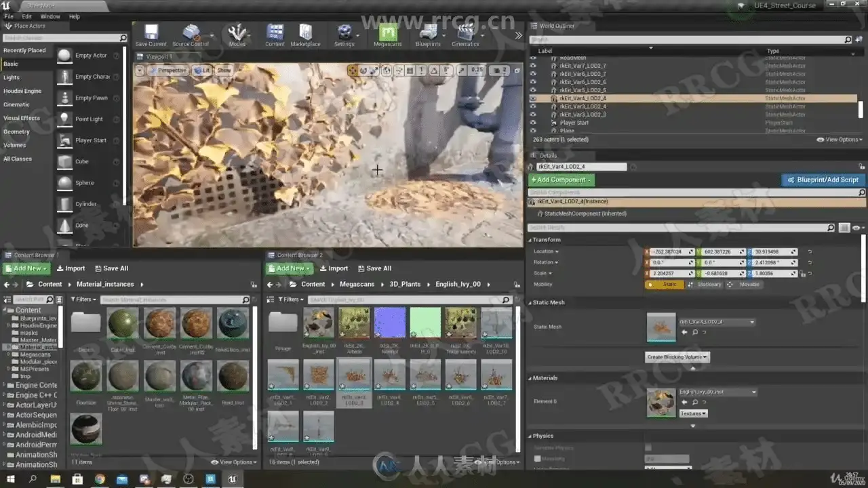Open the Window menu
The width and height of the screenshot is (868, 488).
(x=50, y=16)
